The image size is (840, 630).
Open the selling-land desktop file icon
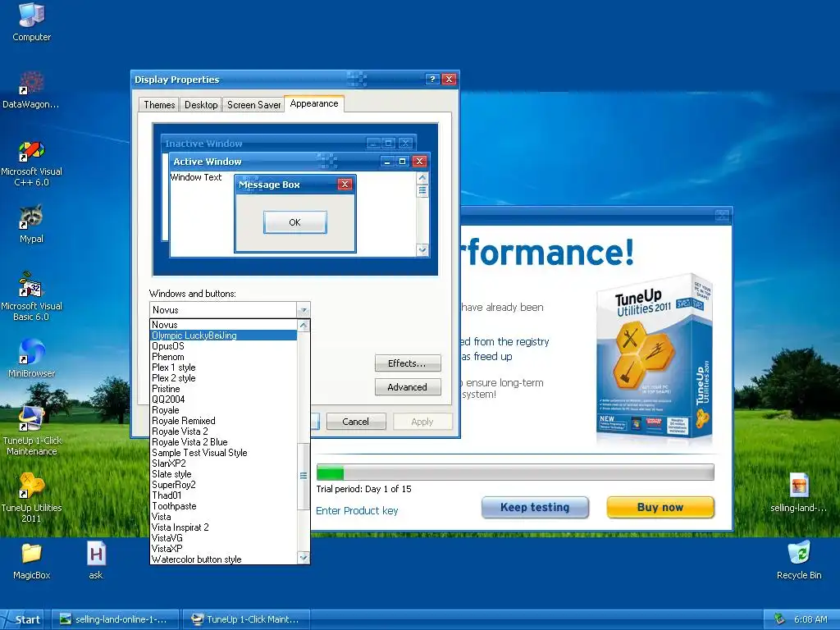point(798,493)
